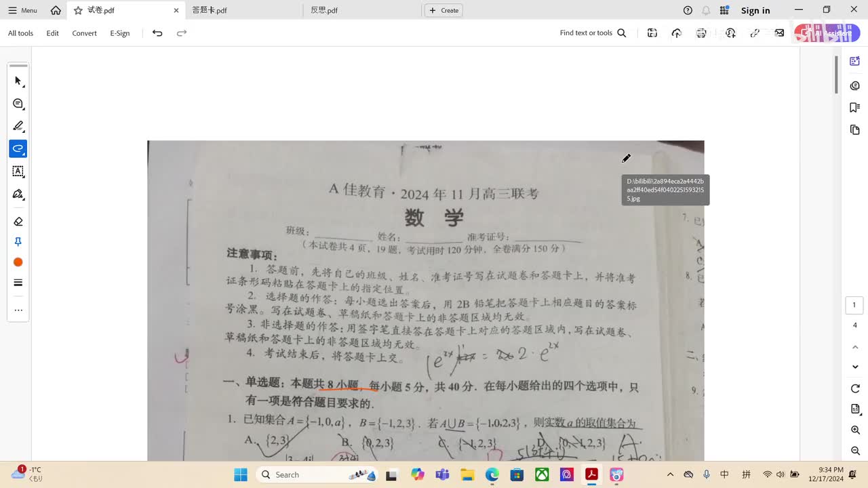Open the Add comment tool
Viewport: 868px width, 488px height.
pyautogui.click(x=18, y=104)
